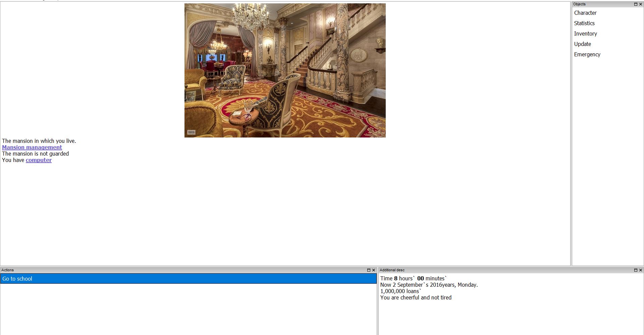
Task: Choose Update in the Objects panel
Action: pyautogui.click(x=582, y=44)
